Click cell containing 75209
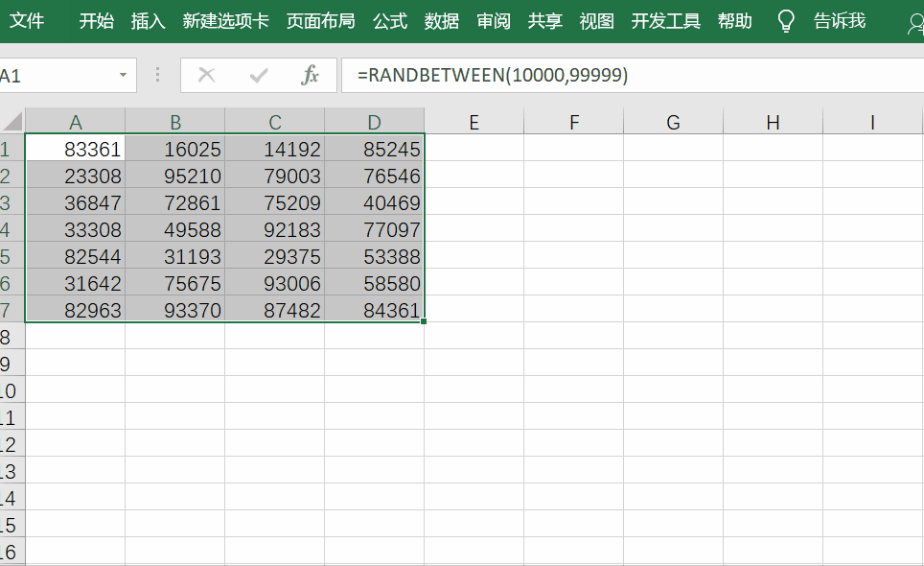Screen dimensions: 924x566 point(274,202)
